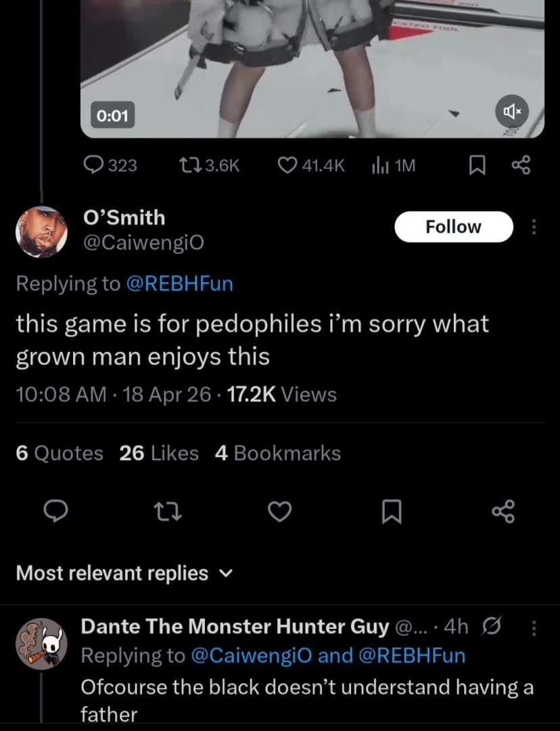Viewport: 560px width, 731px height.
Task: Open the @REBHFun mention link
Action: 179,284
